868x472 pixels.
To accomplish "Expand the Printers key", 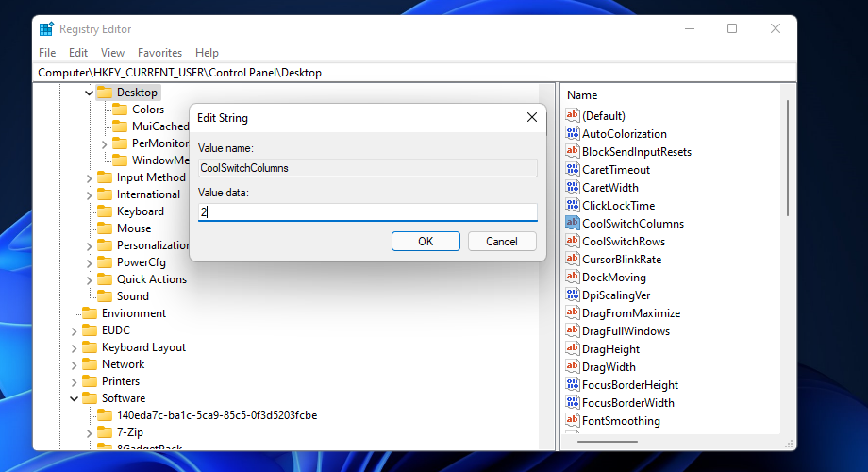I will [x=75, y=381].
